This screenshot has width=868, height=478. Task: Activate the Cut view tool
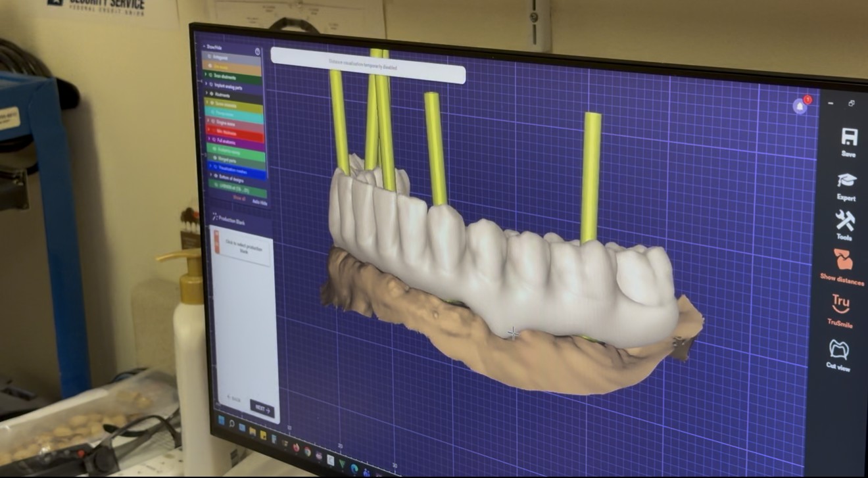838,355
